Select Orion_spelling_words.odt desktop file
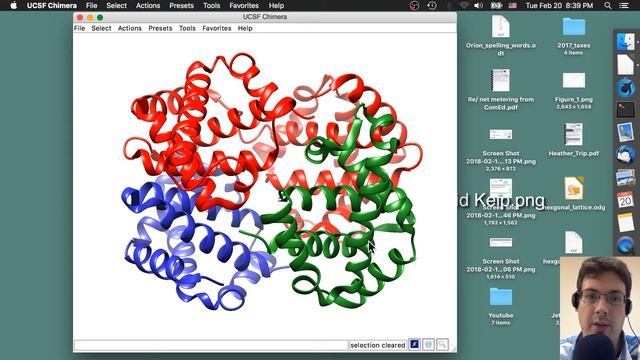Image resolution: width=640 pixels, height=360 pixels. pos(501,36)
